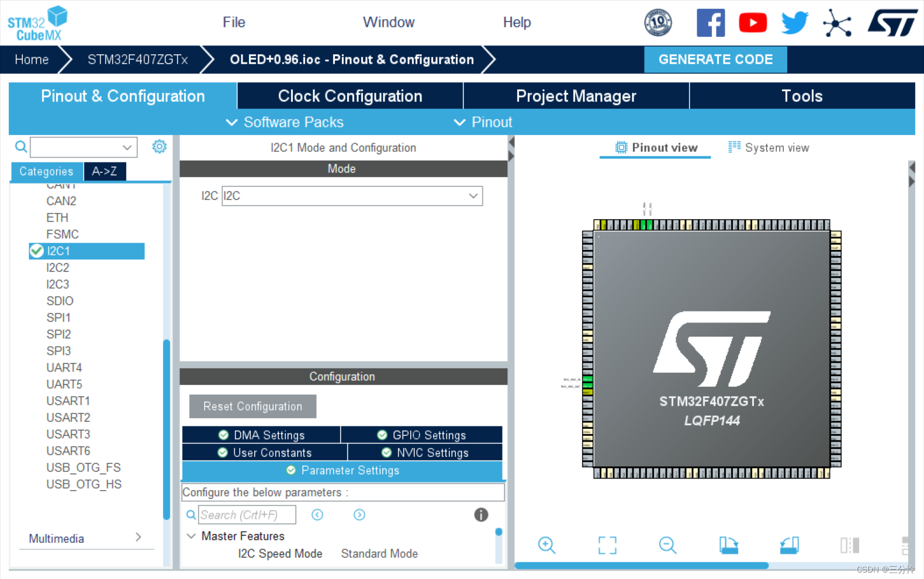Switch to the Project Manager tab
This screenshot has height=579, width=924.
pos(576,96)
